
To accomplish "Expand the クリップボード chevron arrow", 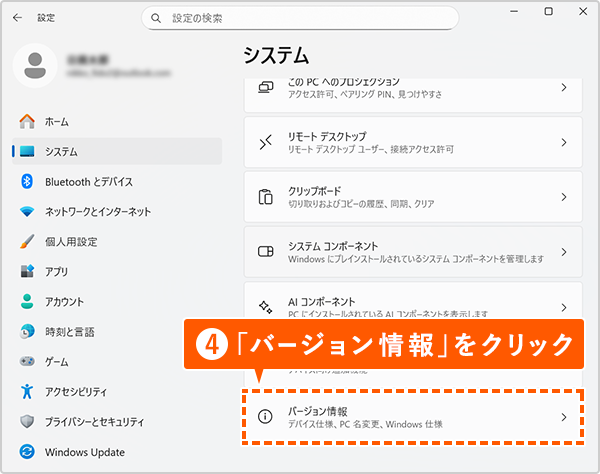I will [x=564, y=196].
